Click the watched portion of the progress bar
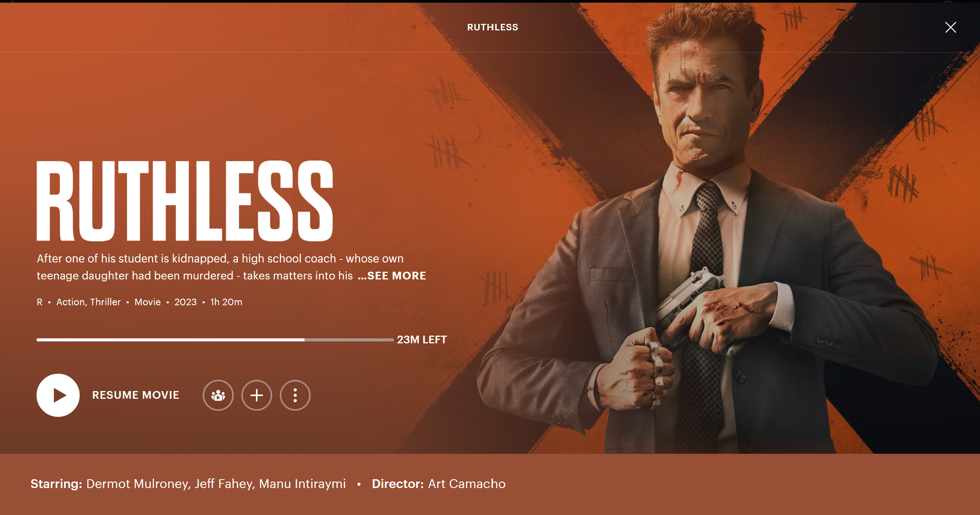Screen dimensions: 980x515 (x=171, y=340)
